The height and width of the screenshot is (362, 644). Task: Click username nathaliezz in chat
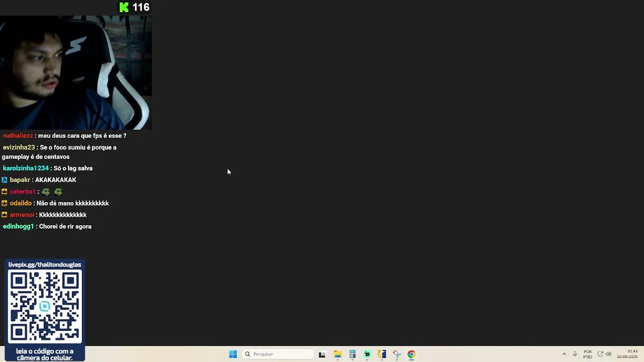pos(18,136)
